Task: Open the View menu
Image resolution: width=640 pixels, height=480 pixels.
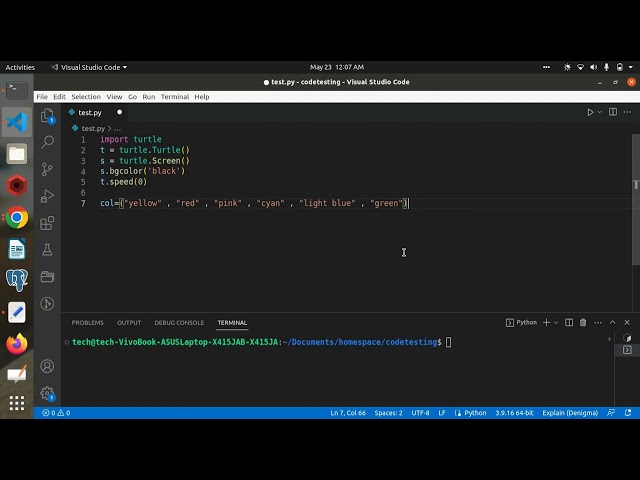Action: click(x=114, y=97)
